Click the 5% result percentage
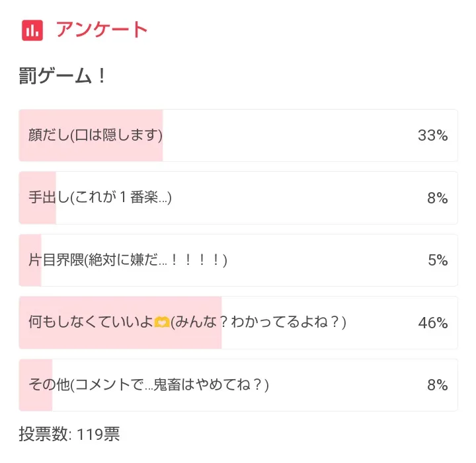This screenshot has width=476, height=463. [x=438, y=260]
